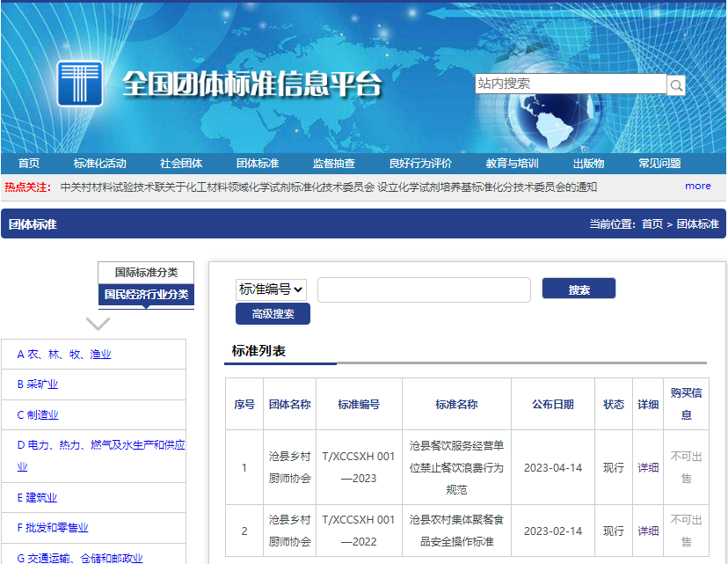Click 购买信息 column header

pos(686,404)
